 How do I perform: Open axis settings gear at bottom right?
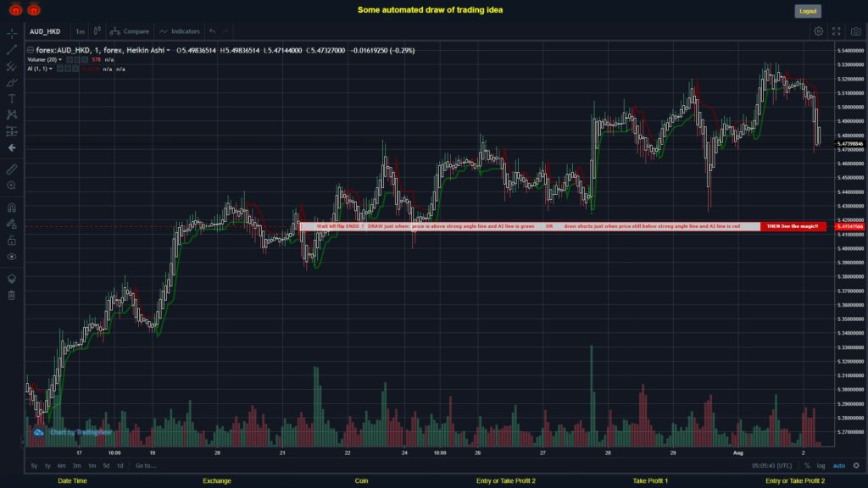(856, 465)
